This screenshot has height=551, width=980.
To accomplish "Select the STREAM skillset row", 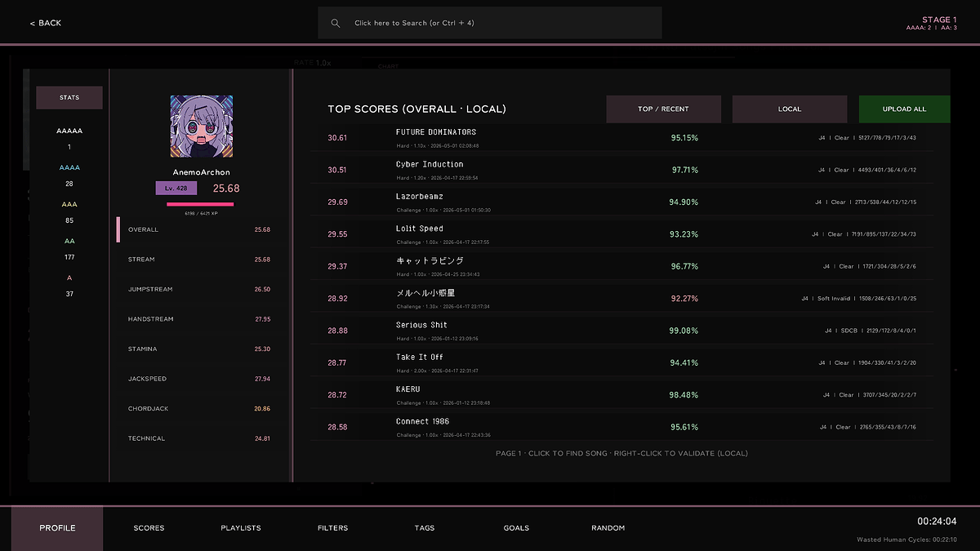I will (x=199, y=260).
